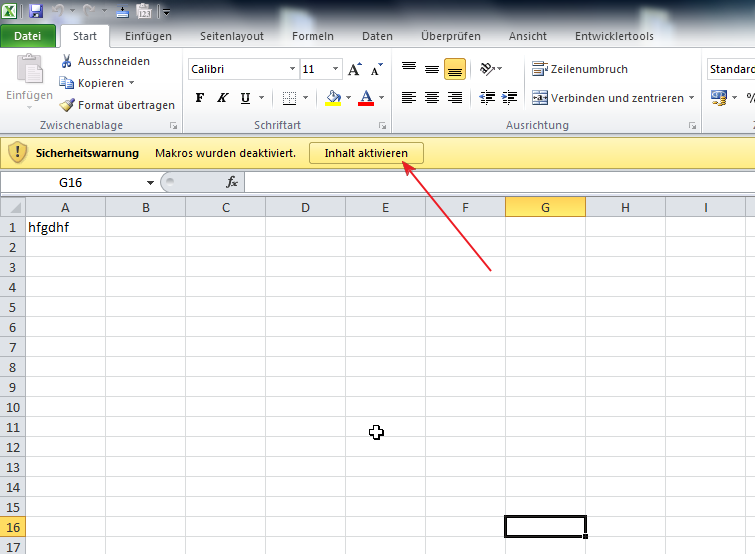Open font size 11 dropdown
The height and width of the screenshot is (554, 755).
point(335,69)
